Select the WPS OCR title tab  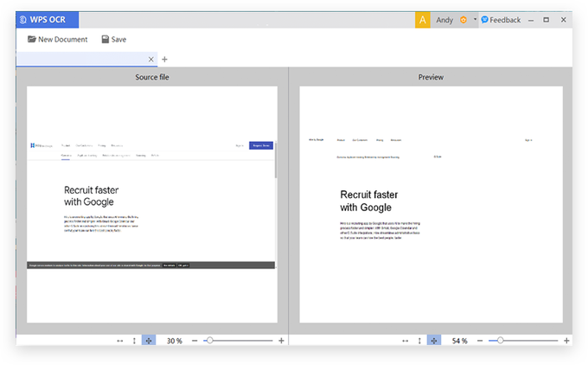[x=48, y=20]
